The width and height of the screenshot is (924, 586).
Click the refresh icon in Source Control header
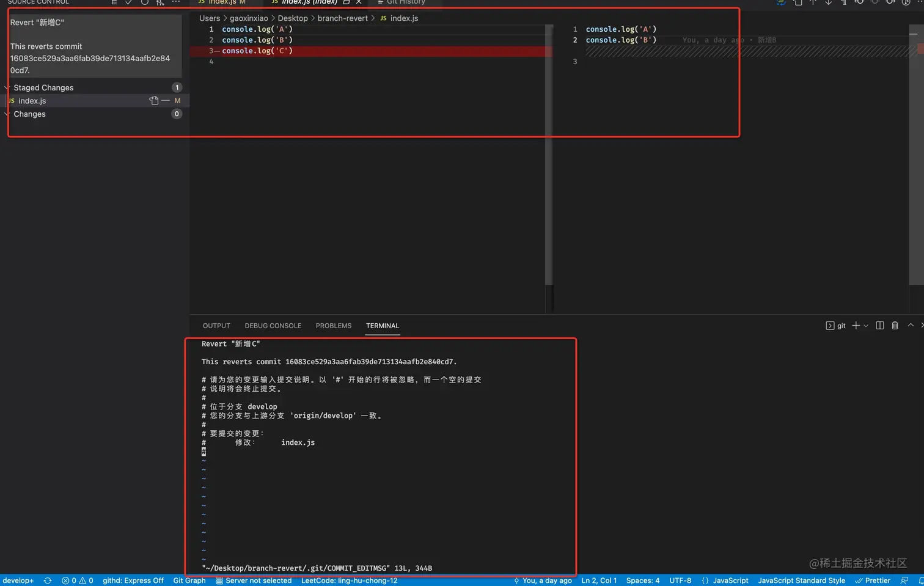[145, 2]
